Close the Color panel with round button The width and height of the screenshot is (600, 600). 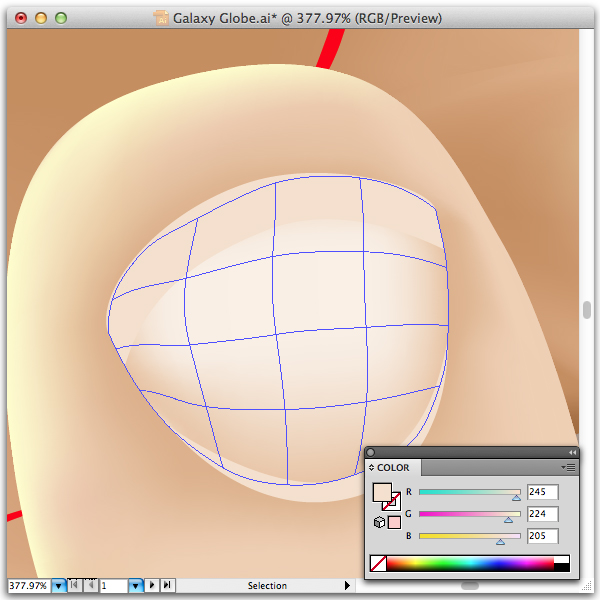[x=370, y=453]
